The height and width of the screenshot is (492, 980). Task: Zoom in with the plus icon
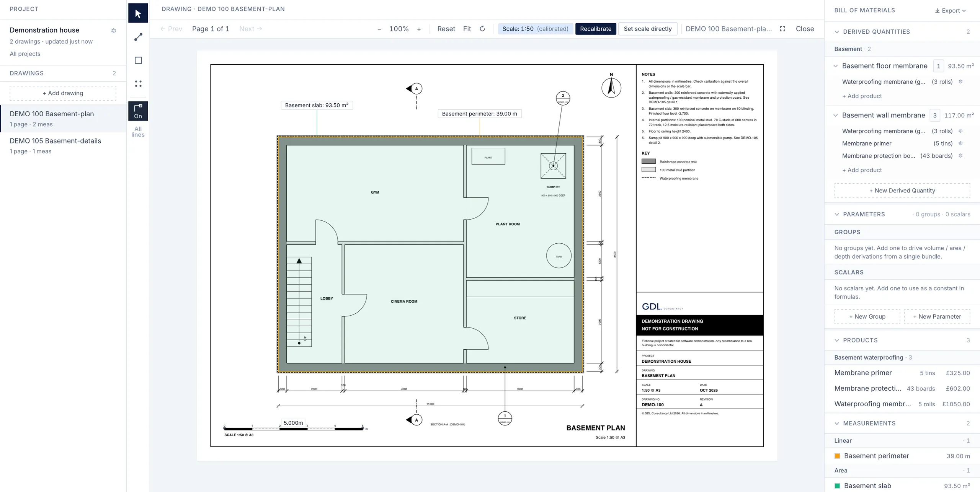[x=419, y=29]
